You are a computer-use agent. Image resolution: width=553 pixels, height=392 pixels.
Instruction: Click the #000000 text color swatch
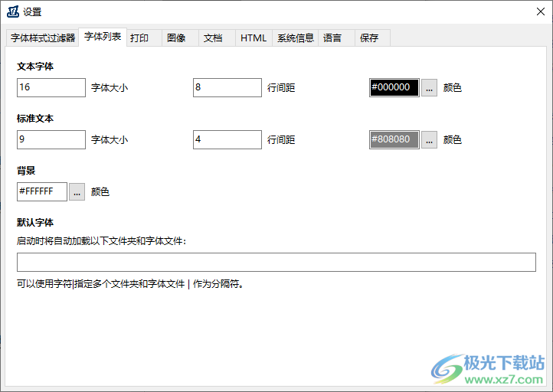394,87
